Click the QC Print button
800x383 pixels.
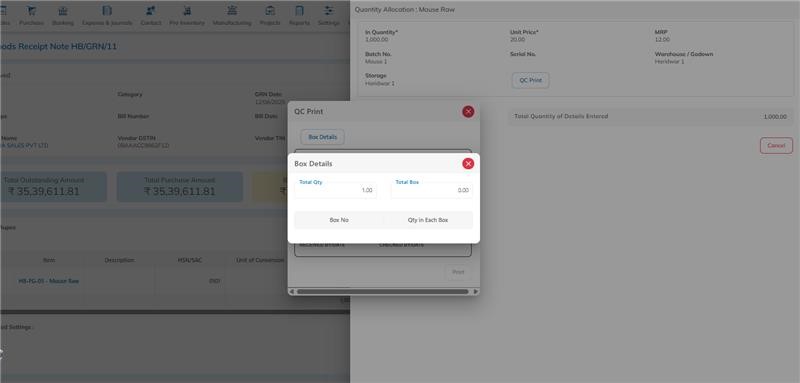coord(531,81)
